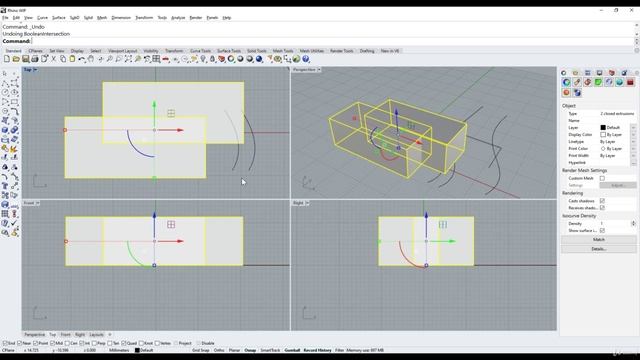Open the Surface menu
This screenshot has width=640, height=360.
(x=58, y=18)
